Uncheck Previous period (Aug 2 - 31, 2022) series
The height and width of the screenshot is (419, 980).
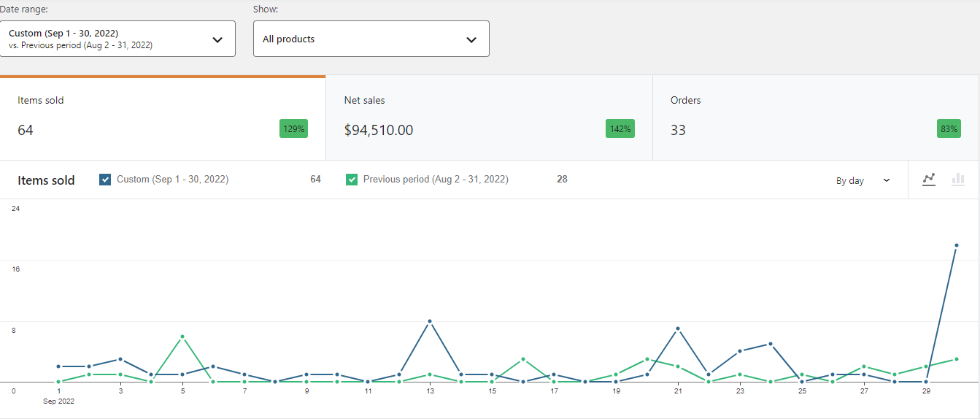point(352,180)
